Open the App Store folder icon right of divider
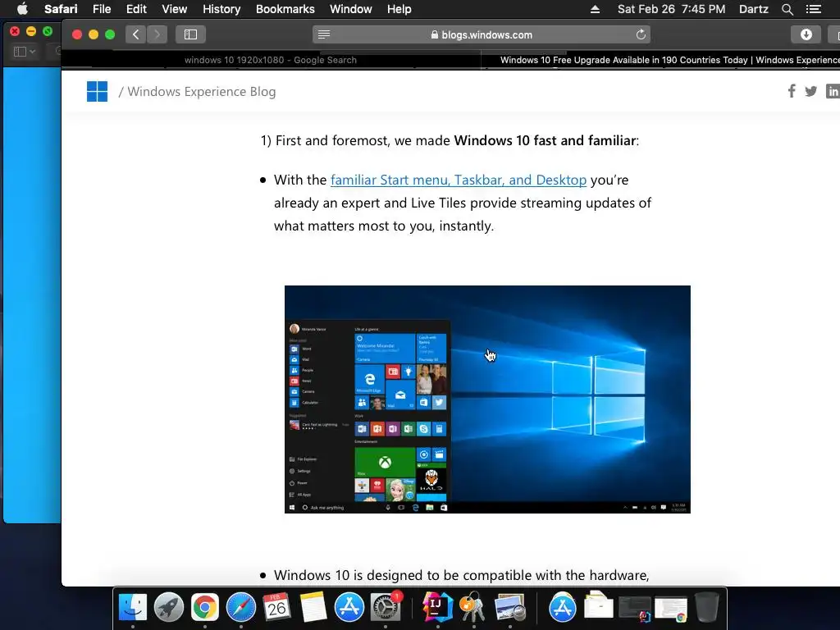The height and width of the screenshot is (630, 840). [x=562, y=607]
